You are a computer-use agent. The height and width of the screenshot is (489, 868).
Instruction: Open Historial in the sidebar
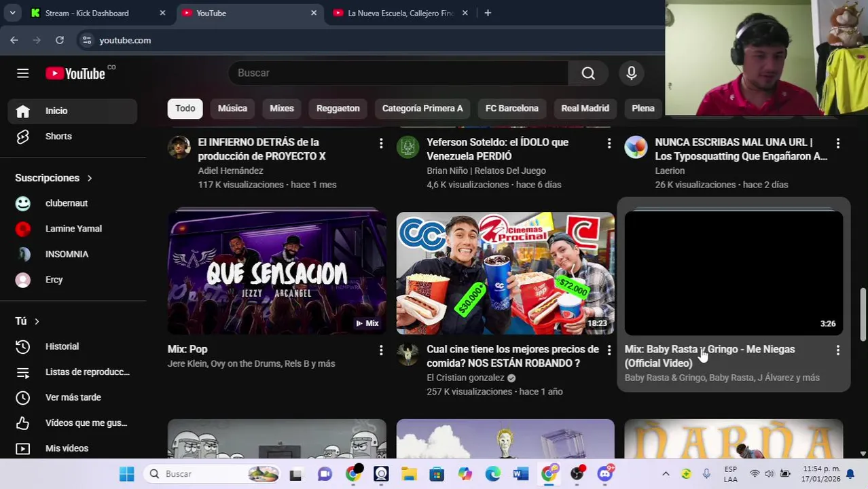tap(73, 346)
